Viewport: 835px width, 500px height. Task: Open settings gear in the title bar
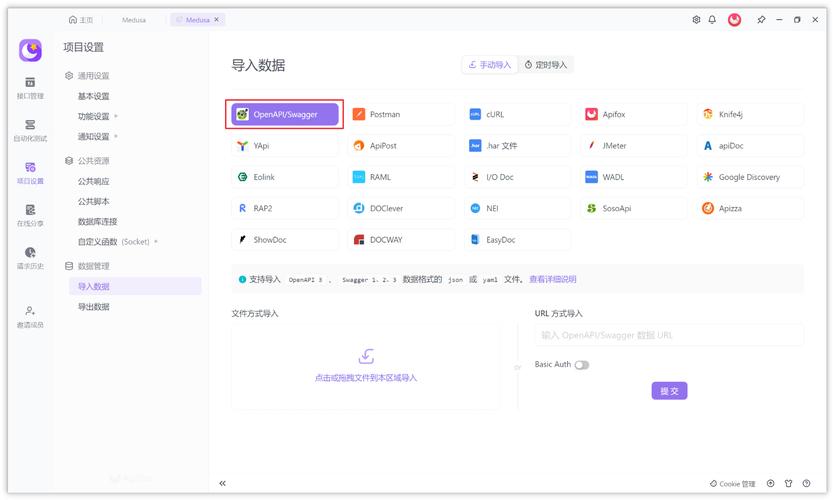[x=696, y=20]
